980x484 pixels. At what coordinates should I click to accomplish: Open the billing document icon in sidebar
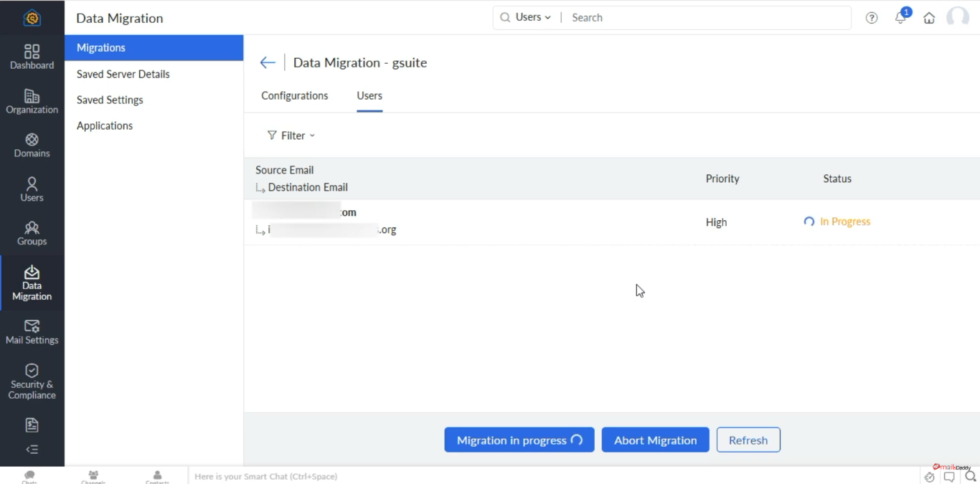[x=32, y=424]
